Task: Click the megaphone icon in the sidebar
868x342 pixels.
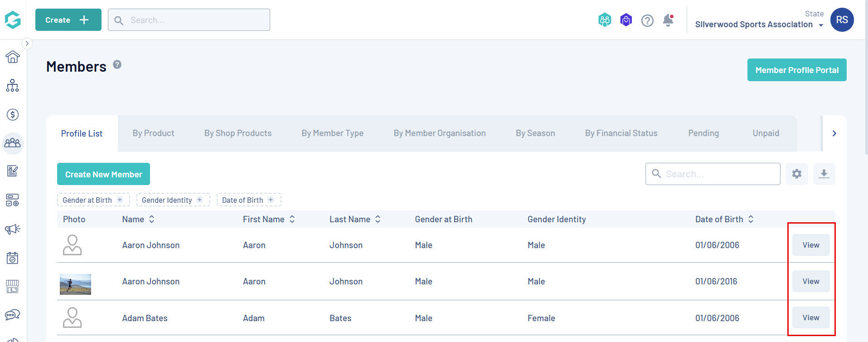Action: [13, 229]
